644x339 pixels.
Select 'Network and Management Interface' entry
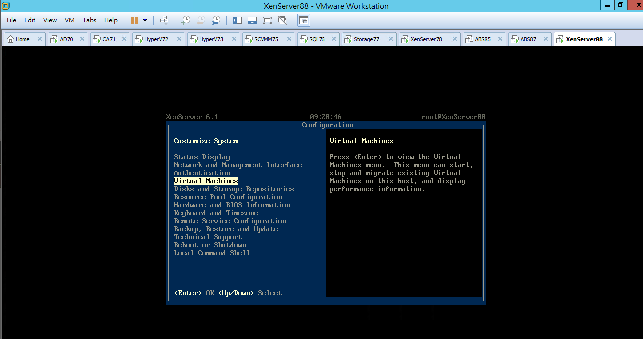238,165
